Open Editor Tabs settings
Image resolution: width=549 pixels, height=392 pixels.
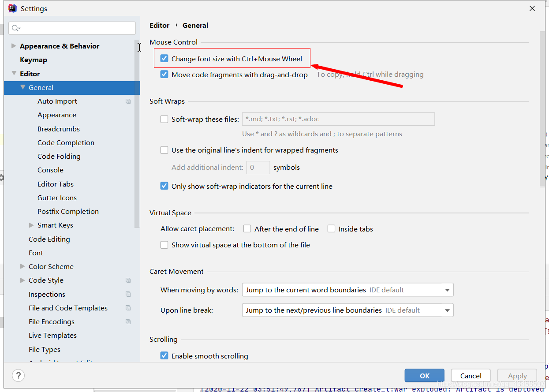56,184
